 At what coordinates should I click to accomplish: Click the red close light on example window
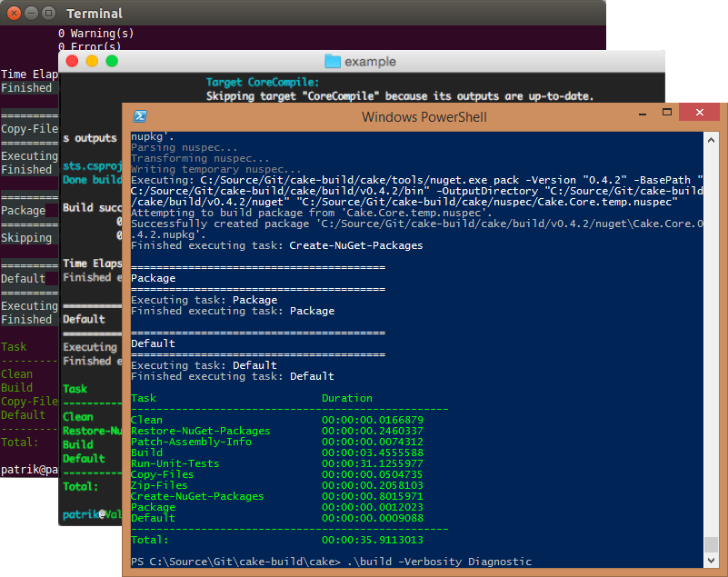70,61
